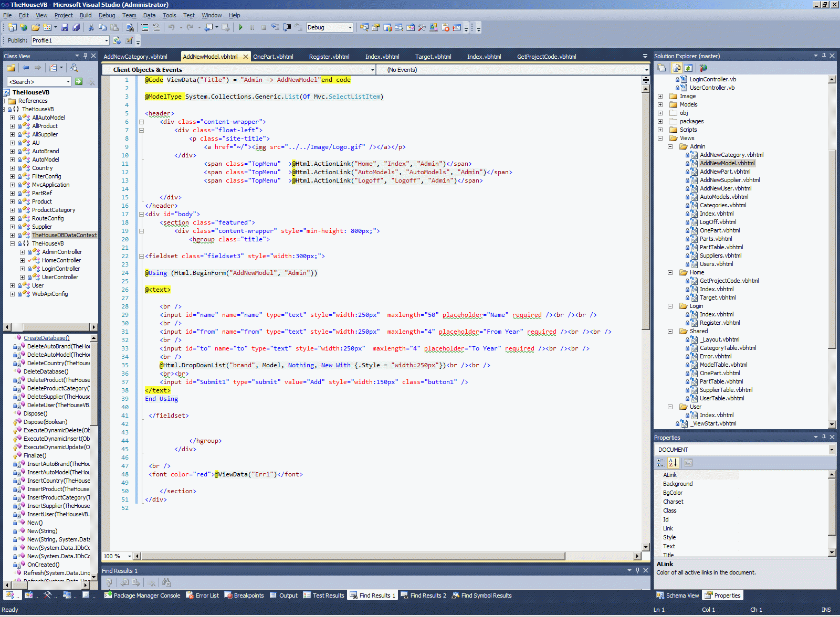Open AddNewSupplier.vbhtml in Solution Explorer
The height and width of the screenshot is (617, 840).
tap(730, 180)
